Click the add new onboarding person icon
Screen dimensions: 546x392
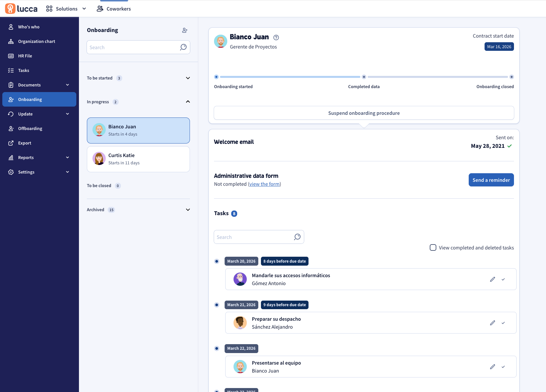tap(185, 30)
